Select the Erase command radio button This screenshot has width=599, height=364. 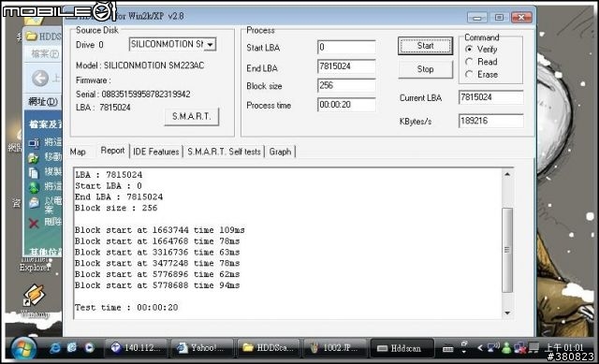point(469,75)
